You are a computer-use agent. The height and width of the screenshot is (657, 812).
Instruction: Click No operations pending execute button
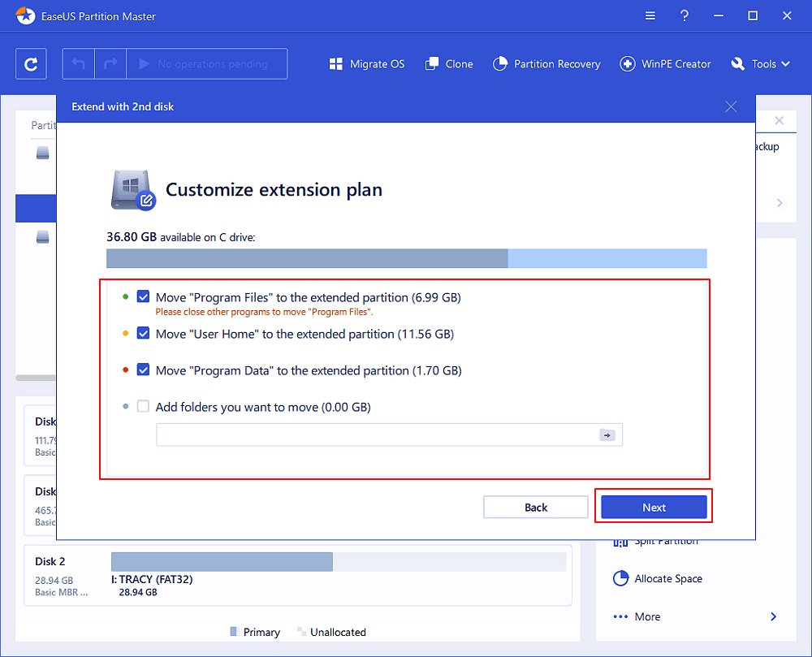206,64
